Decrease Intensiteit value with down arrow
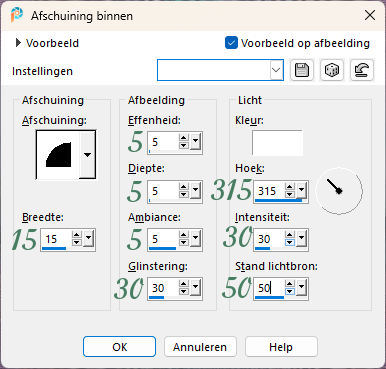Image resolution: width=386 pixels, height=369 pixels. pos(290,242)
